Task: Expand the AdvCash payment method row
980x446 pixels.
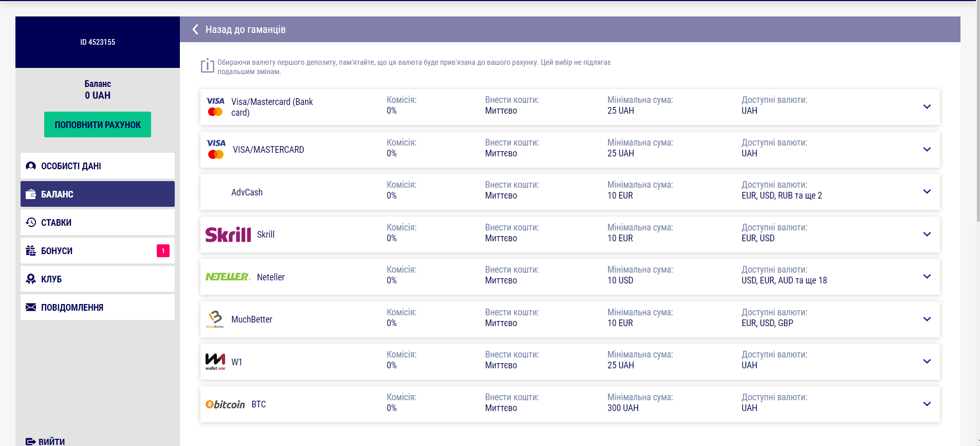Action: pos(927,192)
